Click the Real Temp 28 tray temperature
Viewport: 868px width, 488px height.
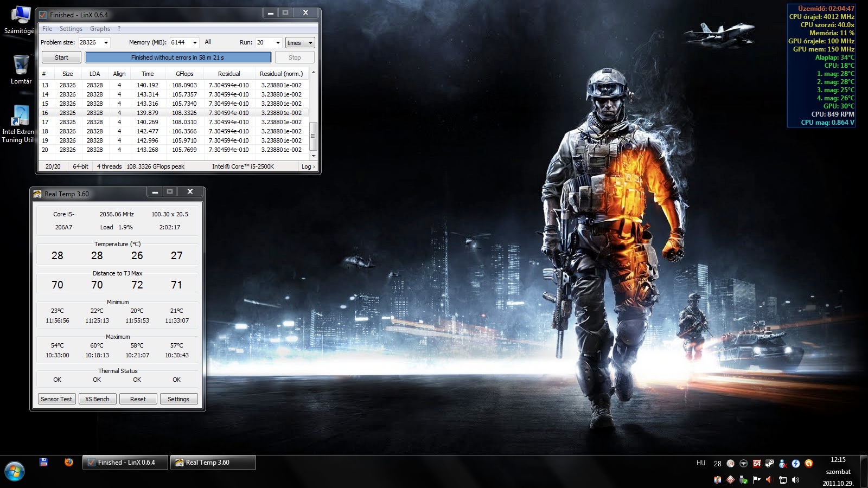pos(718,464)
